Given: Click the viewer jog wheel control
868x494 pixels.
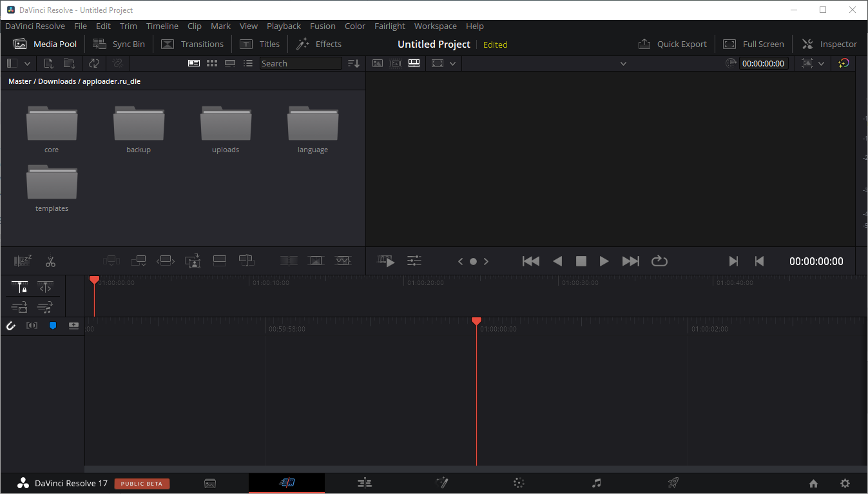Looking at the screenshot, I should pos(473,261).
